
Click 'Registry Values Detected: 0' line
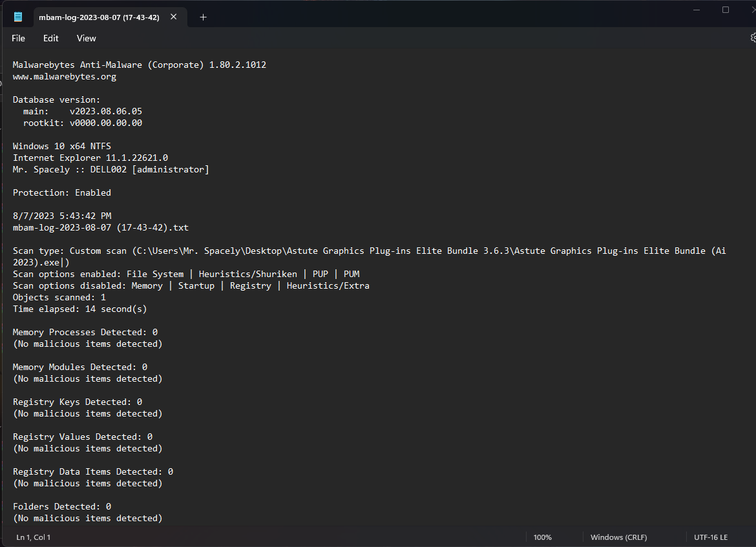[x=83, y=437]
